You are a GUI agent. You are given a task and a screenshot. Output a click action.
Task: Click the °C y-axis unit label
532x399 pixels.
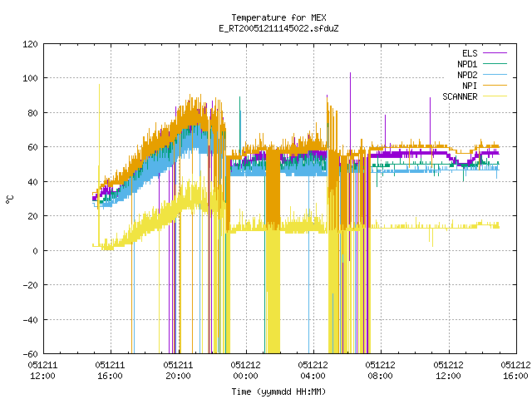coord(9,199)
